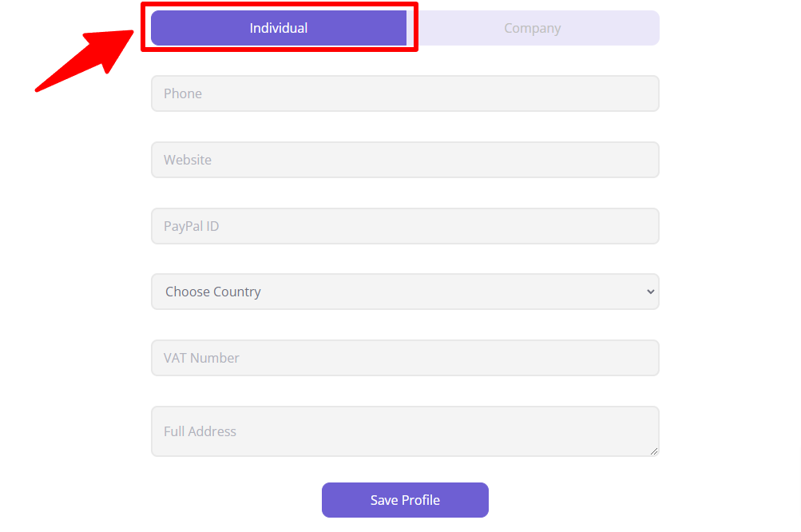Click the 'Phone' placeholder text
This screenshot has height=532, width=801.
click(183, 93)
